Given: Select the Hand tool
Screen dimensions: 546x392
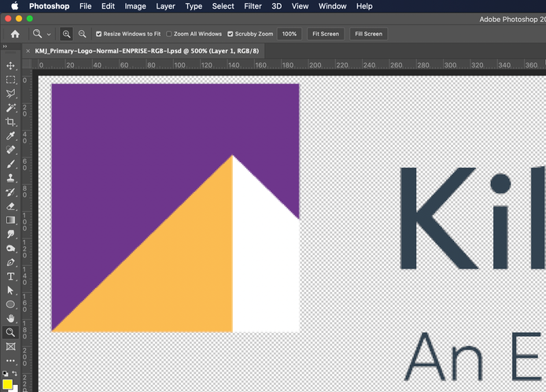Looking at the screenshot, I should (10, 318).
